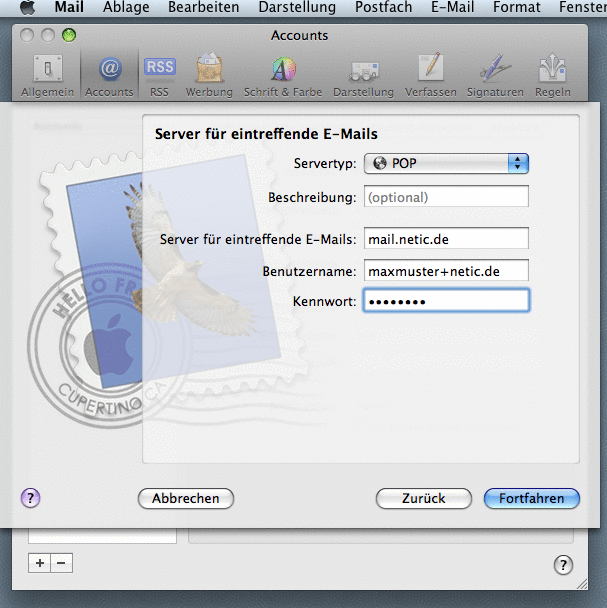Open the Regeln preferences pane
Image resolution: width=607 pixels, height=608 pixels.
pos(553,76)
